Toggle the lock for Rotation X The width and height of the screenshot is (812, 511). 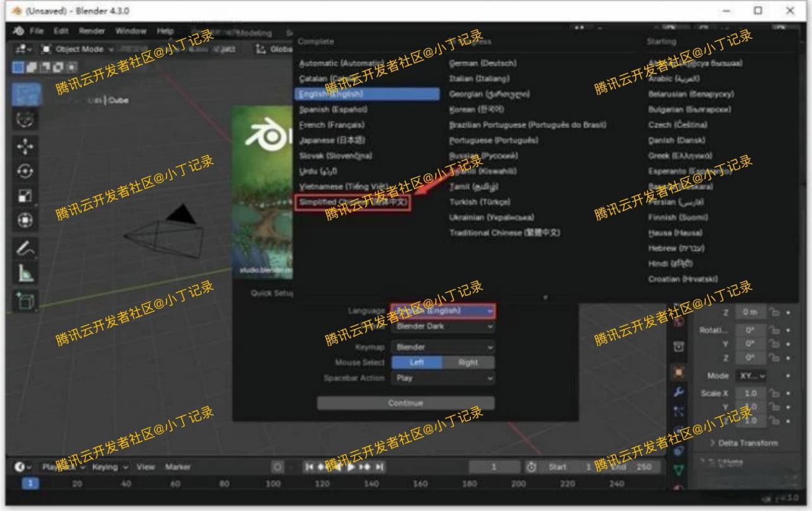point(773,331)
